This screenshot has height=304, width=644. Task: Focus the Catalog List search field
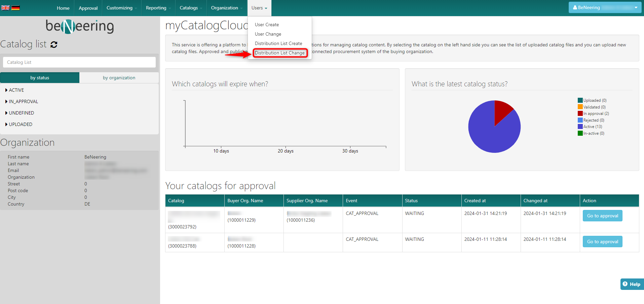[79, 62]
